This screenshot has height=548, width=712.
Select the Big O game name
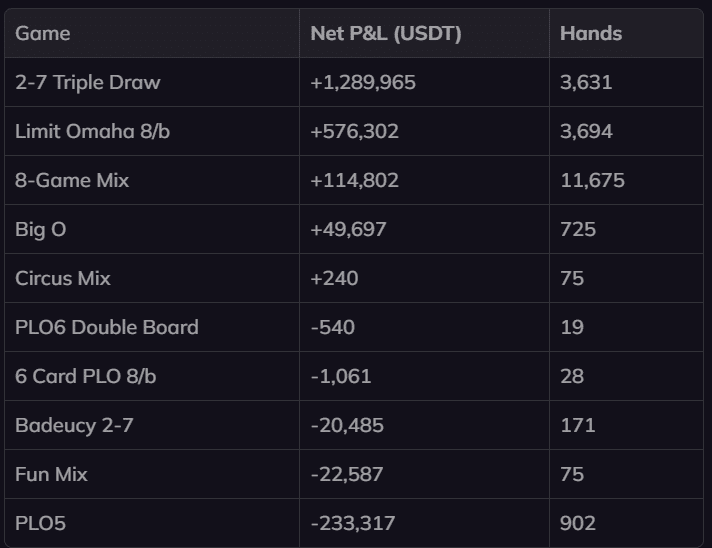coord(41,229)
